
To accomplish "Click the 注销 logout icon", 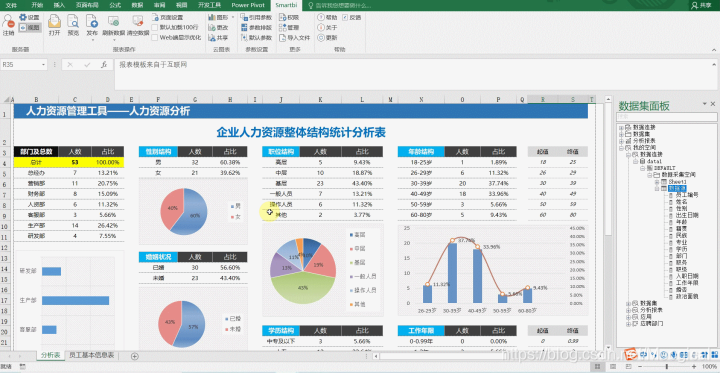I will pyautogui.click(x=8, y=22).
